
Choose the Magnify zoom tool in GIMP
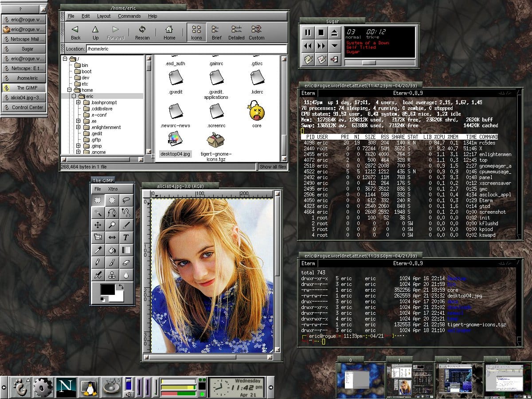tap(112, 225)
